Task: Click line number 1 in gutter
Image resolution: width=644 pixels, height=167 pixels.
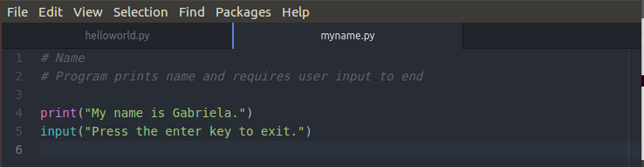Action: (x=19, y=58)
